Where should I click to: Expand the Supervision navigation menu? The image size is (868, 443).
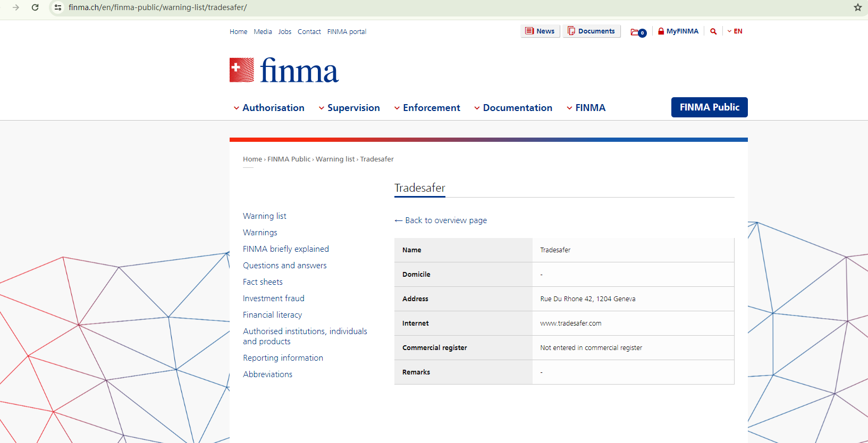click(x=349, y=108)
